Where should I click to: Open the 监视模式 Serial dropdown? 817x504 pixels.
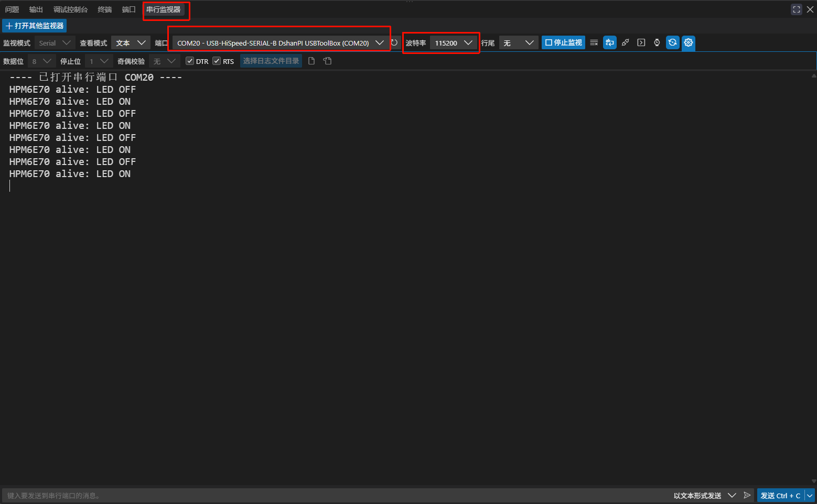click(x=55, y=43)
